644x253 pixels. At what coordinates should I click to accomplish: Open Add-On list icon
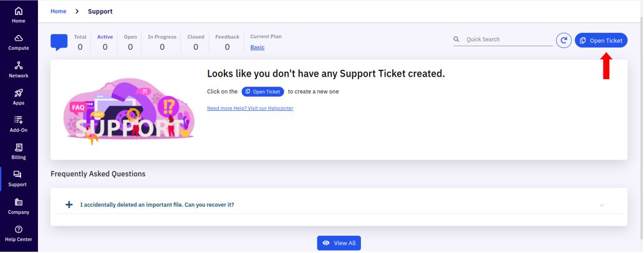19,120
